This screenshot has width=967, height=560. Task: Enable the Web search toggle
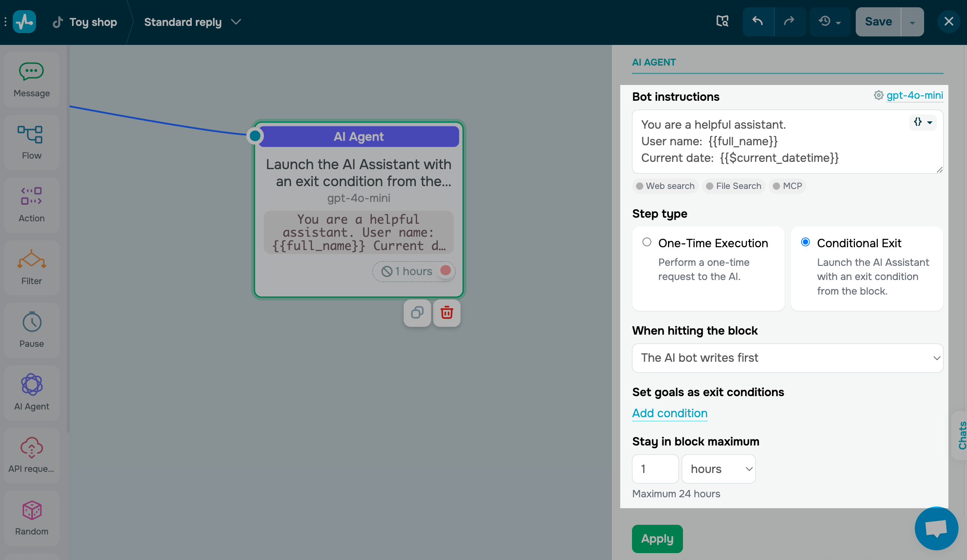pyautogui.click(x=665, y=186)
